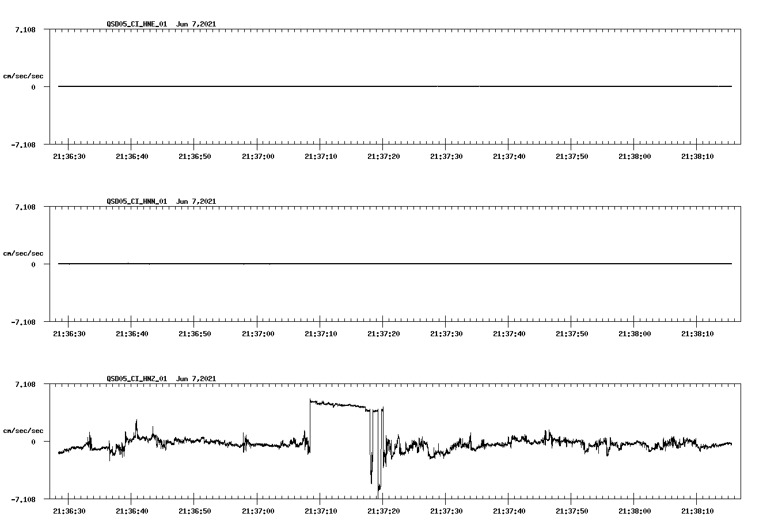Click the 21:37:20 label on HNN plot

tap(383, 333)
